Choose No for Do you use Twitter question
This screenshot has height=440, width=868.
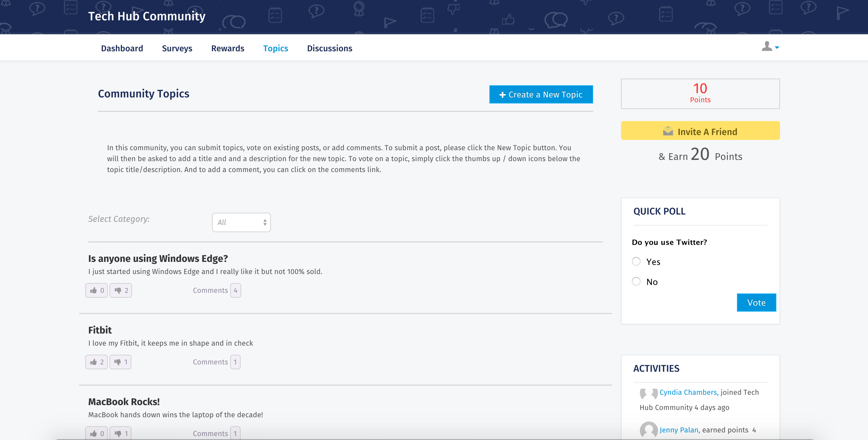coord(636,281)
